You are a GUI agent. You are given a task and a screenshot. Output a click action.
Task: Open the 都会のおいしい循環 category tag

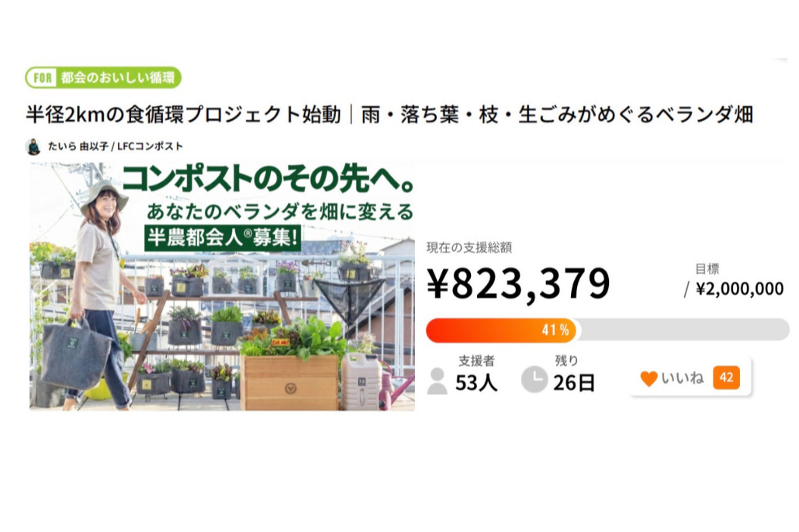[119, 78]
